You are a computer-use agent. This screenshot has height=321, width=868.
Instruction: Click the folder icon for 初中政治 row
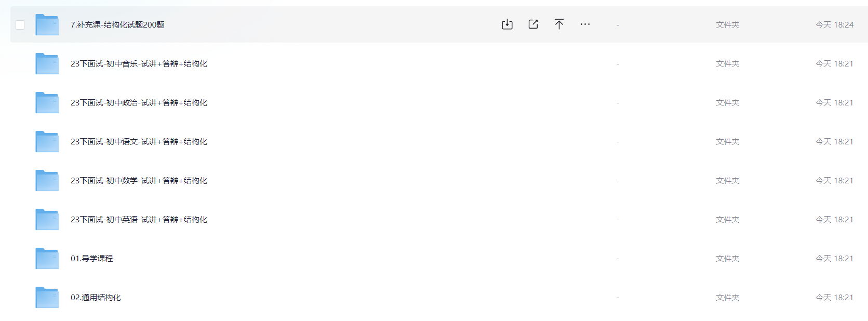click(x=47, y=102)
